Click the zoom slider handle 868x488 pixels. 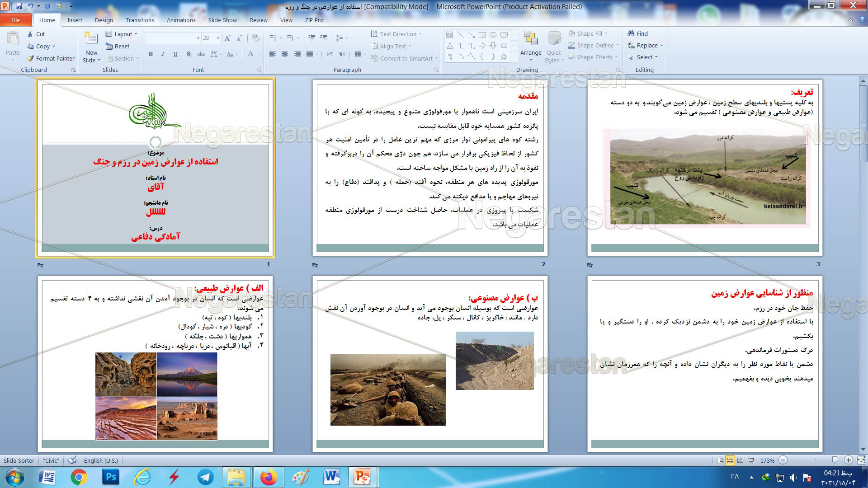(835, 460)
